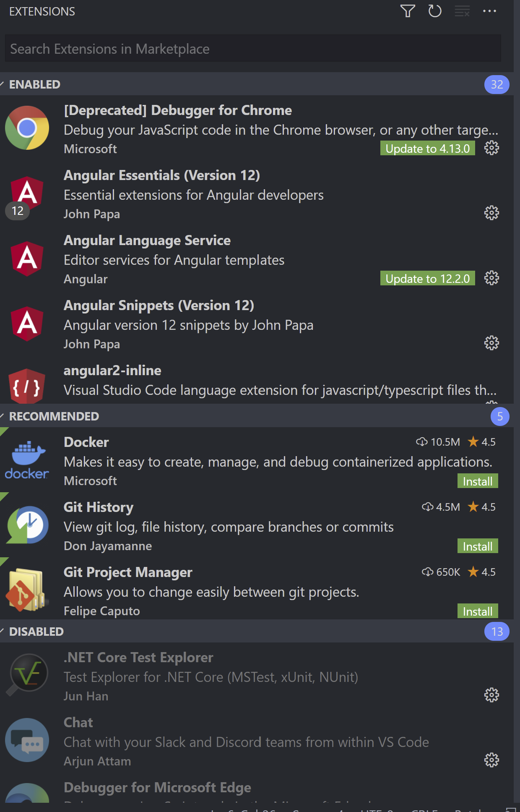Image resolution: width=520 pixels, height=812 pixels.
Task: Click Git History download count 4.5M
Action: [441, 507]
